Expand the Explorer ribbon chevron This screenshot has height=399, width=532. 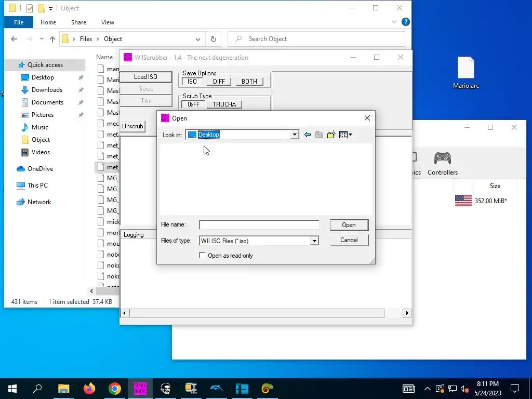[x=394, y=22]
